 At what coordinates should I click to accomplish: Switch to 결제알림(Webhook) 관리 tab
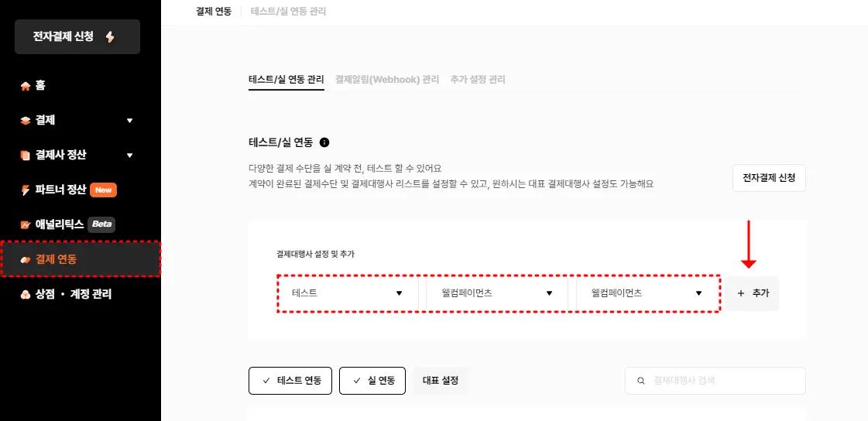(x=387, y=80)
